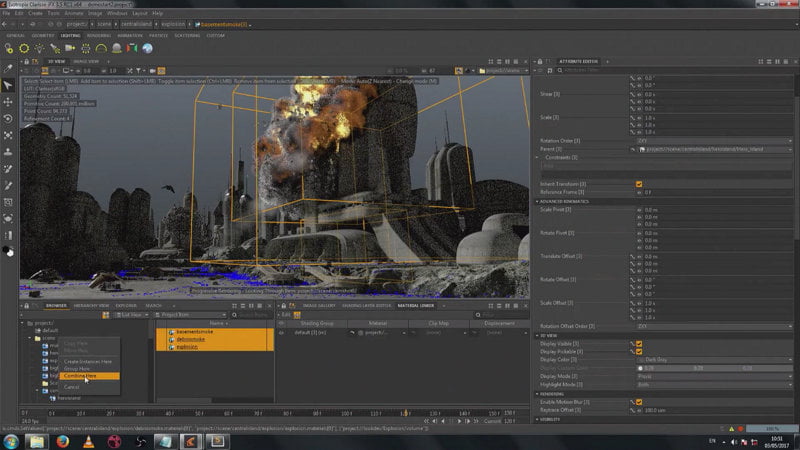Open VLC media player from the taskbar
This screenshot has height=450, width=800.
click(89, 441)
